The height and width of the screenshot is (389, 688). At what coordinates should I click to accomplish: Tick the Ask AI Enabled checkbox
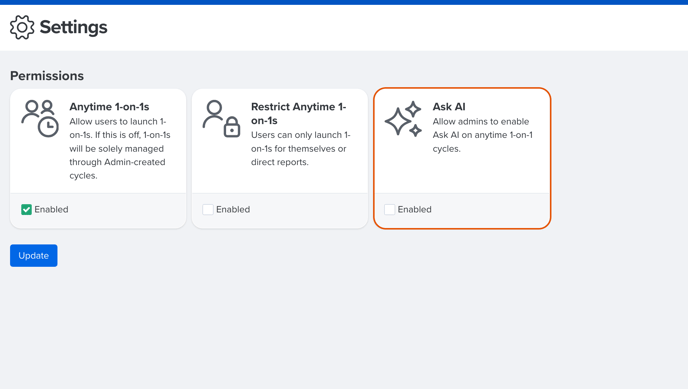point(390,210)
